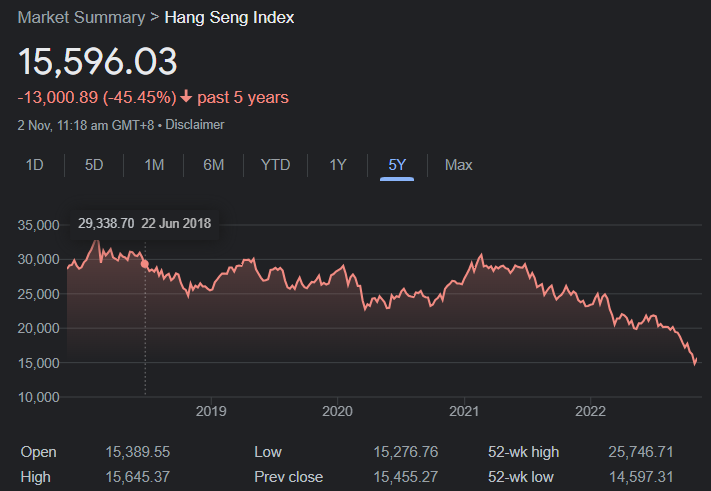Switch chart to 6M range
The width and height of the screenshot is (711, 491).
tap(214, 165)
